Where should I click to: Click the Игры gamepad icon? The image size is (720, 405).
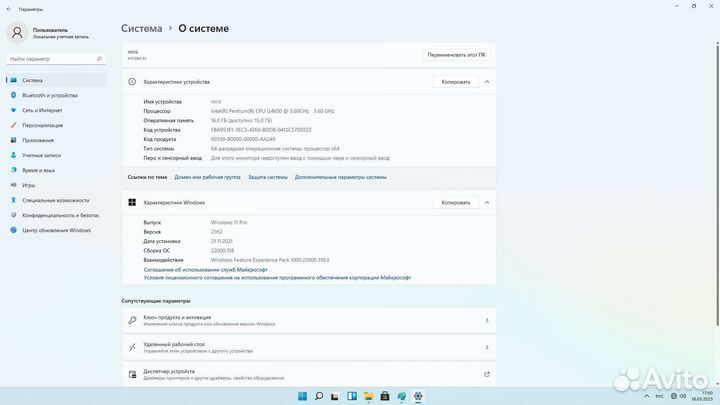pyautogui.click(x=13, y=185)
